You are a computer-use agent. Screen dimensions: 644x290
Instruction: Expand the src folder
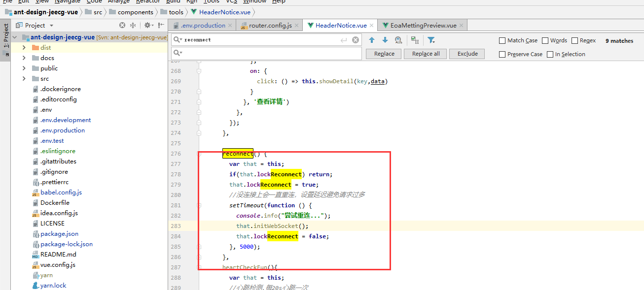click(x=24, y=79)
